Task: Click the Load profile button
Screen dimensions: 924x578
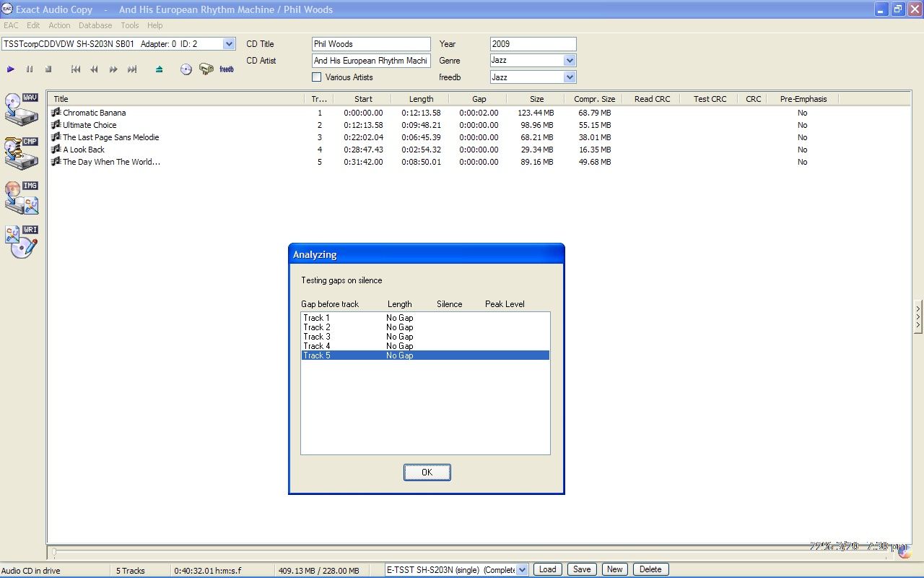Action: tap(548, 569)
